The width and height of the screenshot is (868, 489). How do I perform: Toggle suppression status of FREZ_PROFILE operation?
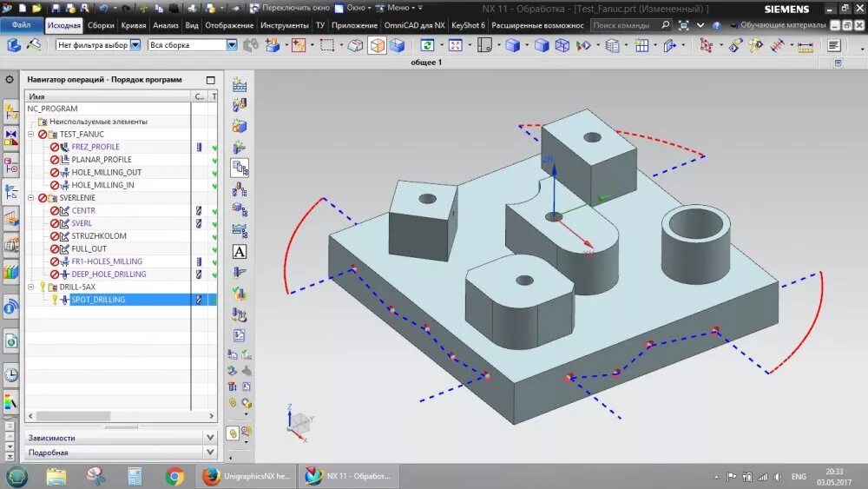point(54,147)
